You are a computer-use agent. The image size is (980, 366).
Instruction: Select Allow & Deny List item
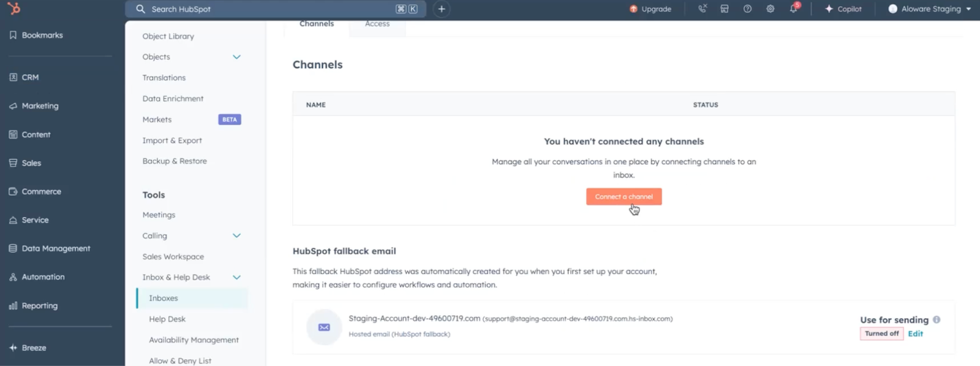(180, 360)
